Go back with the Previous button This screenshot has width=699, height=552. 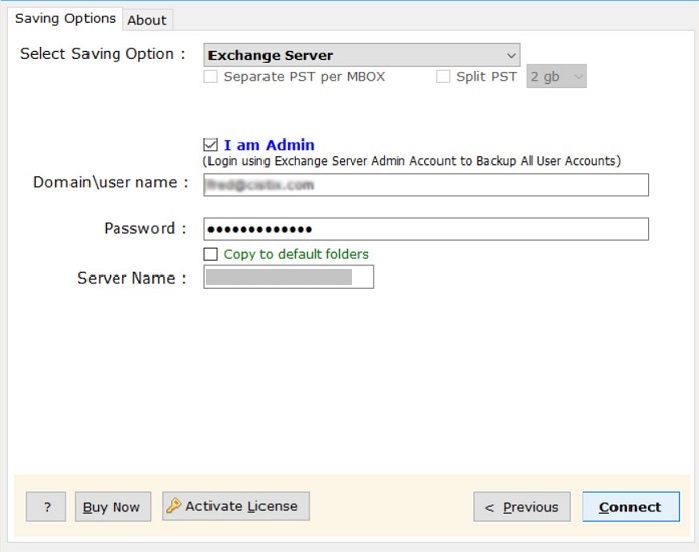(522, 507)
